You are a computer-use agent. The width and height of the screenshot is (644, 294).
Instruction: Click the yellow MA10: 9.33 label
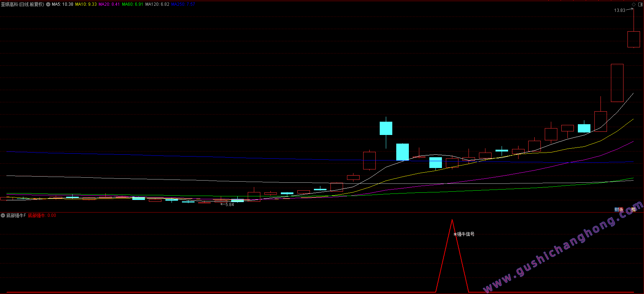pyautogui.click(x=86, y=4)
